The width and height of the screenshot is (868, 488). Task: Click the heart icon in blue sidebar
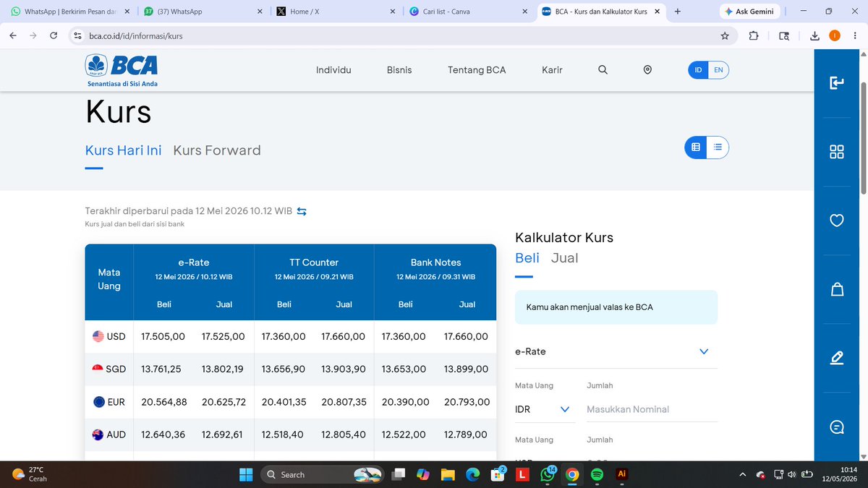(x=837, y=221)
